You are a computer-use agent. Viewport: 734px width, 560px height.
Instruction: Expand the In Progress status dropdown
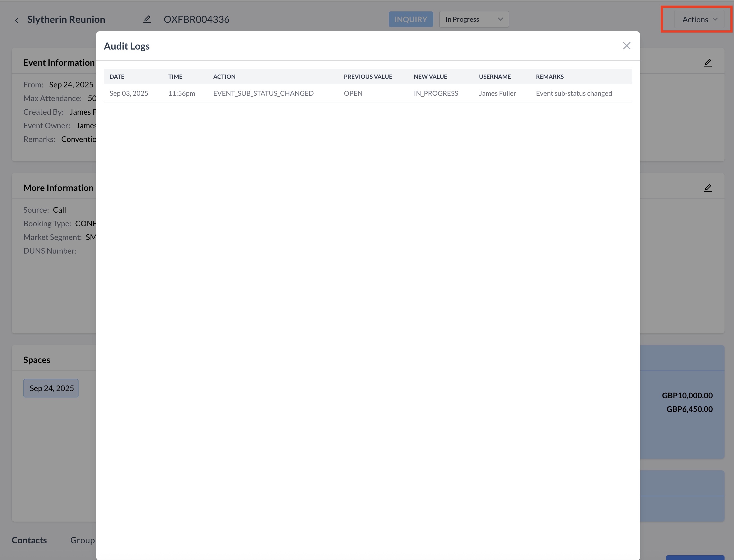(x=473, y=19)
